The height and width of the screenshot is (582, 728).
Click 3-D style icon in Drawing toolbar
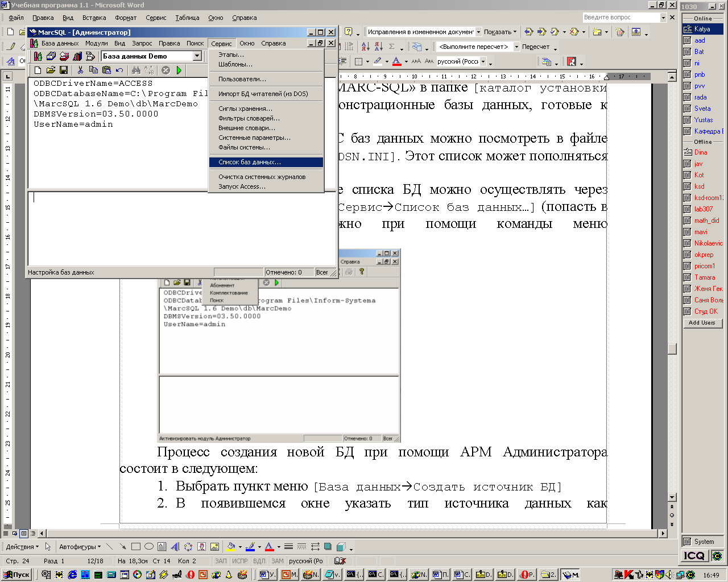(x=341, y=547)
